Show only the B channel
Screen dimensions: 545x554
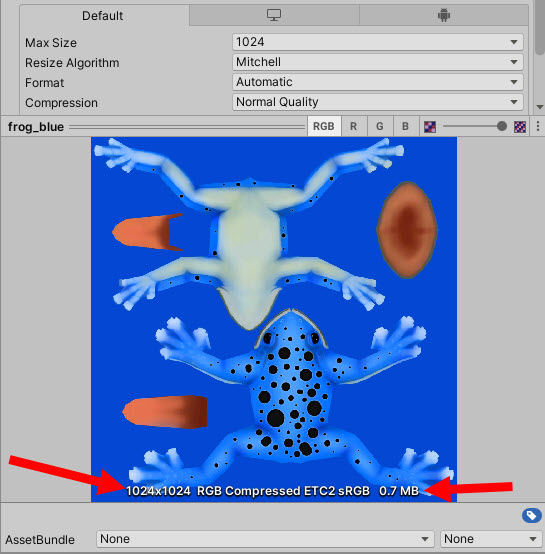pos(405,126)
